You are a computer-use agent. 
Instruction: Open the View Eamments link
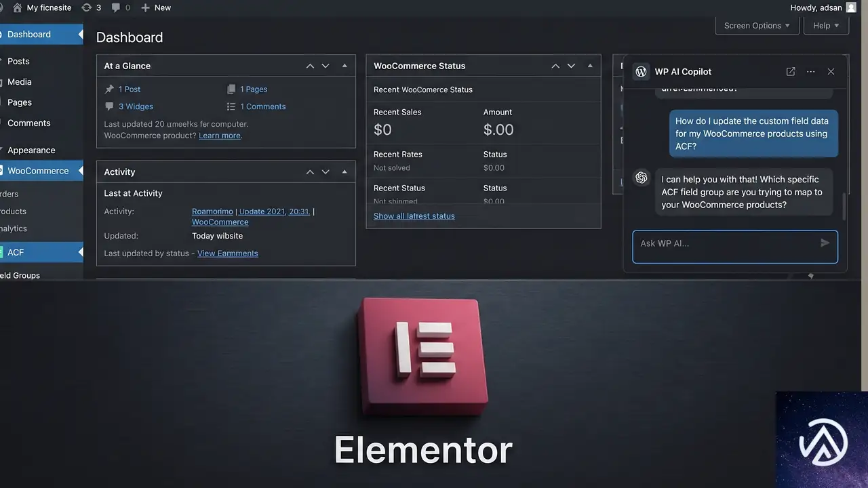[x=228, y=253]
